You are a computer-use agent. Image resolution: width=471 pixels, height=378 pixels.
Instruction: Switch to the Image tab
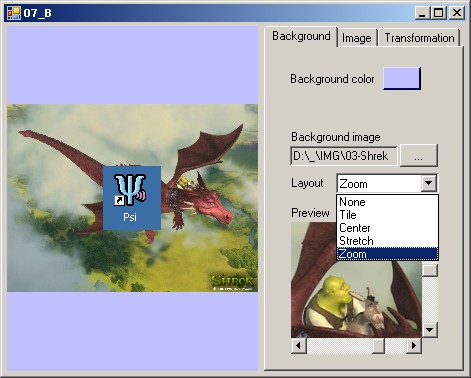pos(357,38)
